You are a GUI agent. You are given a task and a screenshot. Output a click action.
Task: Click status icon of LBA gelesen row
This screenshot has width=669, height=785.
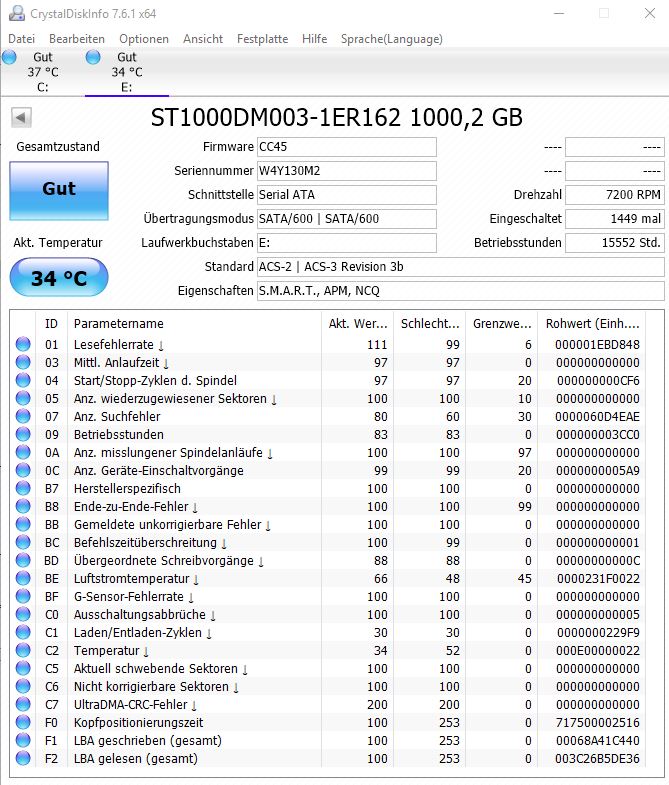[x=23, y=759]
